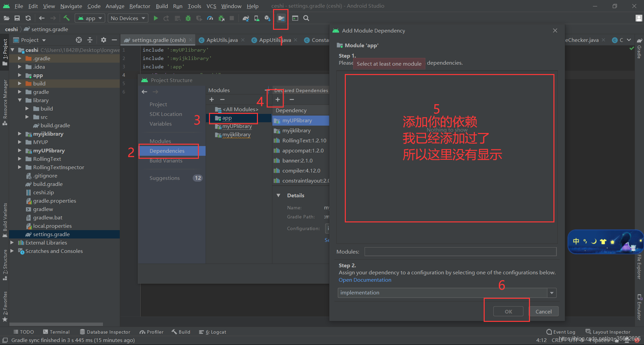
Task: Expand the .gradle folder in tree
Action: click(x=20, y=58)
